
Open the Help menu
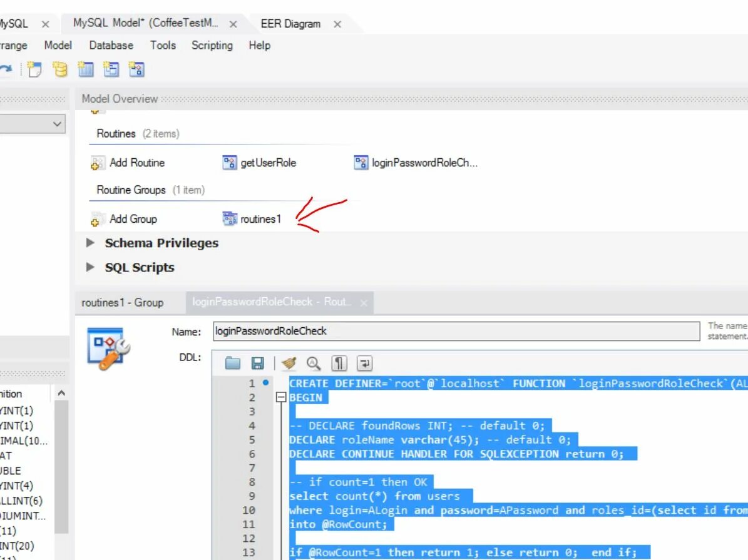[260, 45]
